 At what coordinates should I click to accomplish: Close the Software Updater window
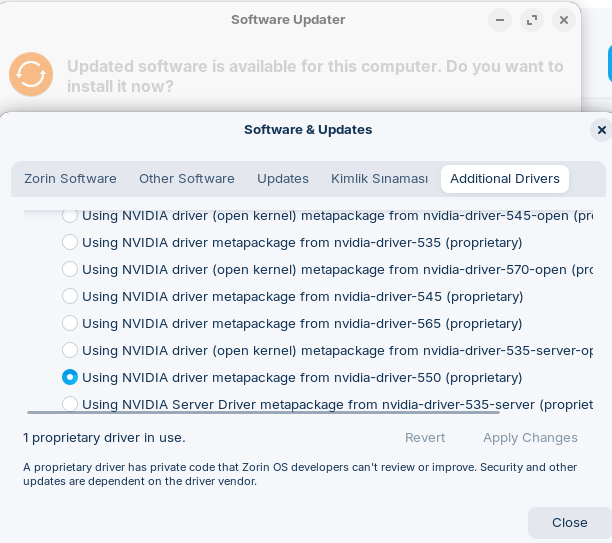(x=564, y=20)
